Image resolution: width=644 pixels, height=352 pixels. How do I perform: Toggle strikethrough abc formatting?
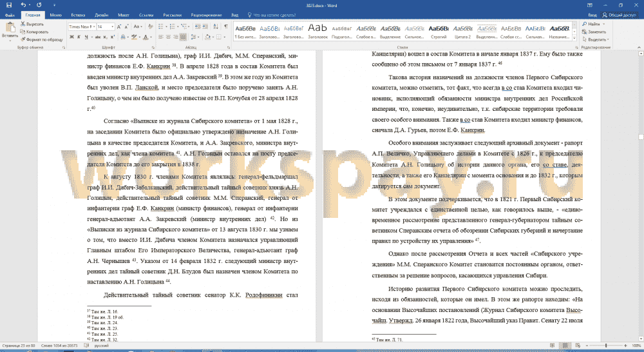98,37
